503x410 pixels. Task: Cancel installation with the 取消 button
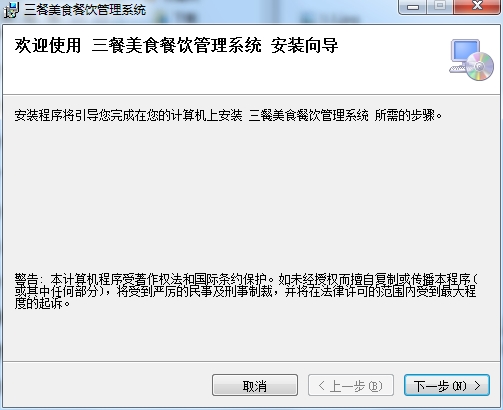(255, 385)
